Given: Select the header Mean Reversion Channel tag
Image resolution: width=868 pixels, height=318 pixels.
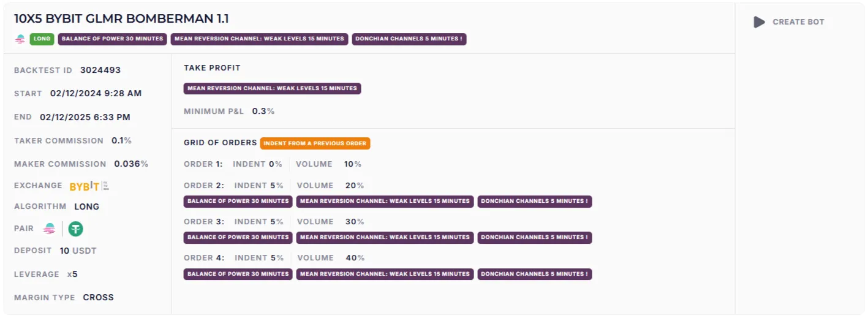Looking at the screenshot, I should click(x=259, y=39).
